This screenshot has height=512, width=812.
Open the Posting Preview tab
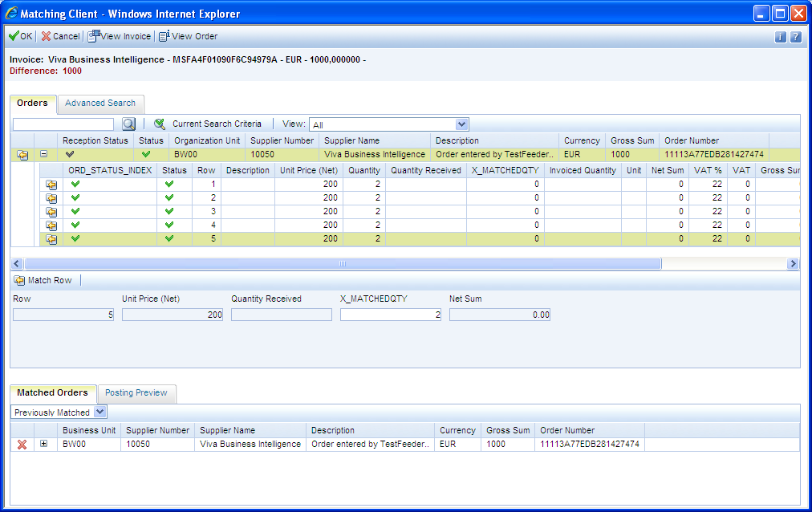tap(136, 393)
